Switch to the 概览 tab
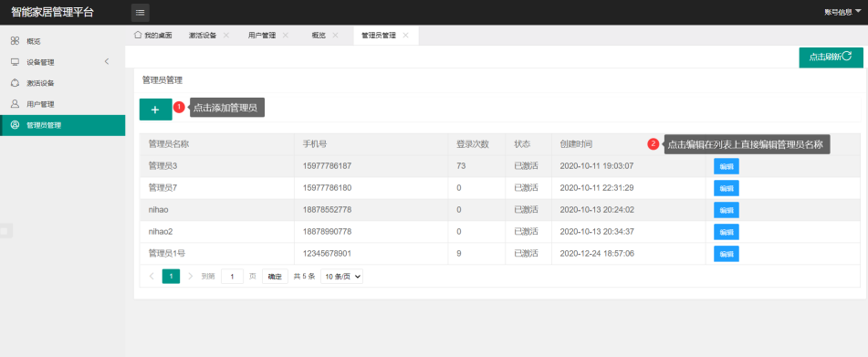The height and width of the screenshot is (357, 868). [319, 36]
